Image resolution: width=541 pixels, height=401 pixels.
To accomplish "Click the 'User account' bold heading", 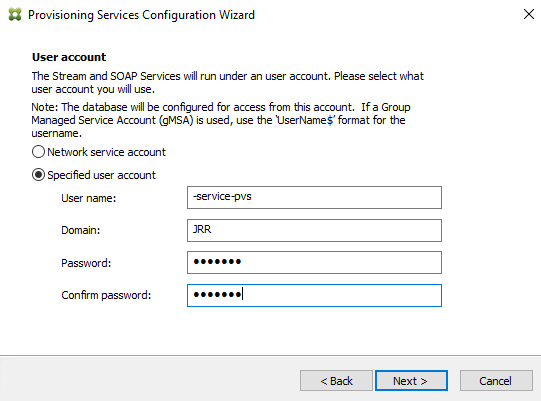I will click(69, 57).
